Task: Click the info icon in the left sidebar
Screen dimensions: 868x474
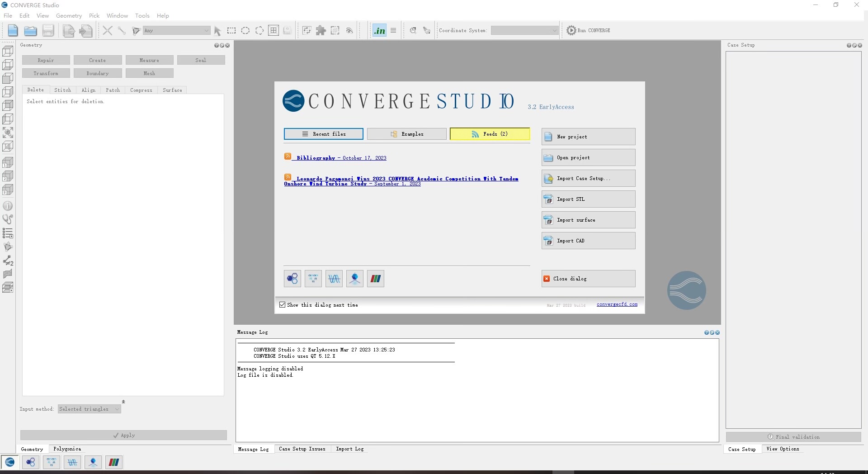Action: [x=8, y=206]
